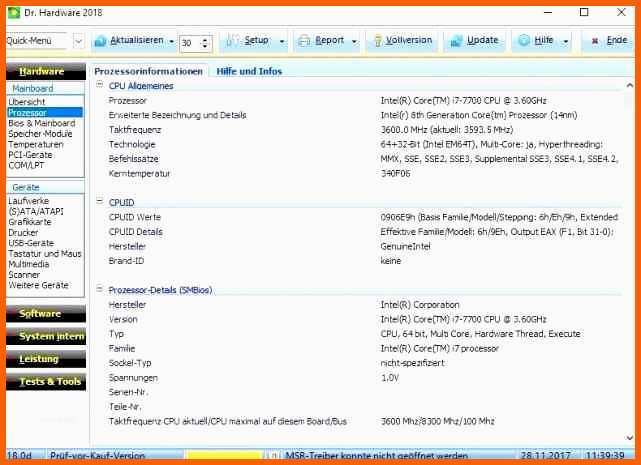The width and height of the screenshot is (641, 465).
Task: Collapse the CPUID group
Action: [x=99, y=201]
